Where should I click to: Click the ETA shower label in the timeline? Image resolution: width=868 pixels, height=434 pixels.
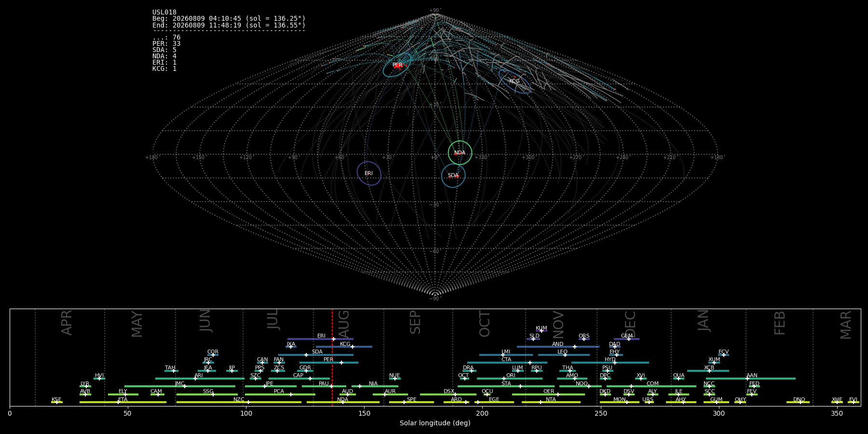(x=123, y=400)
